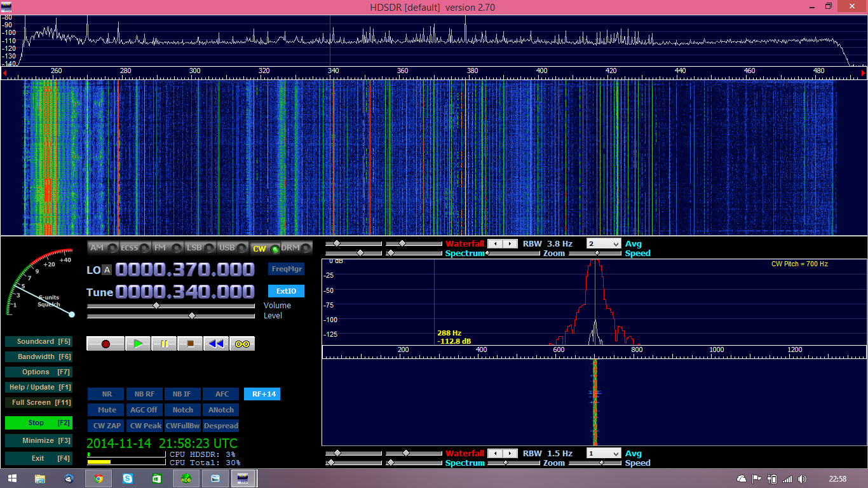
Task: Click the green Play button
Action: point(138,344)
